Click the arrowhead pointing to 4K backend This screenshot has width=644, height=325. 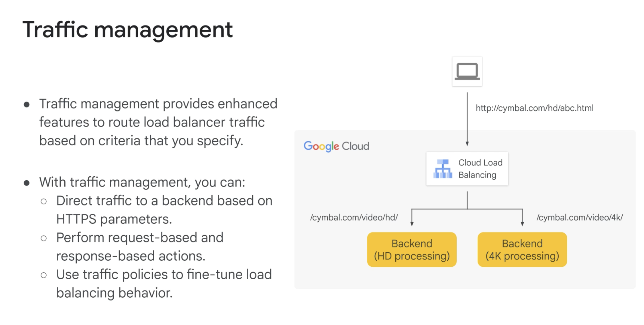point(522,223)
